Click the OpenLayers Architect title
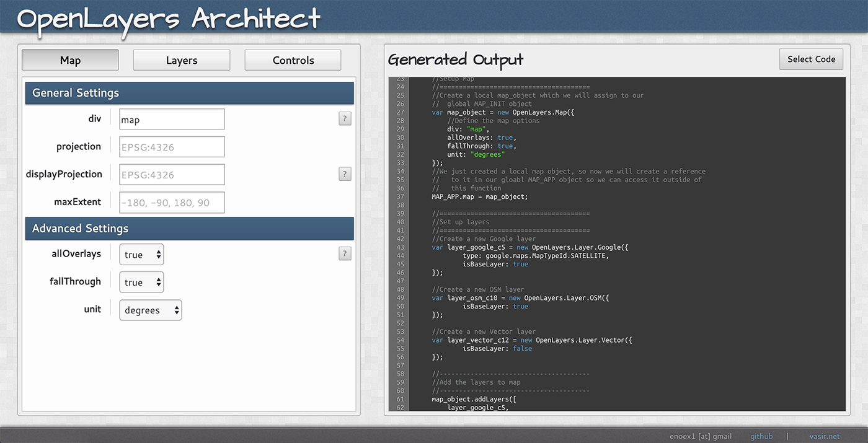 (x=169, y=18)
